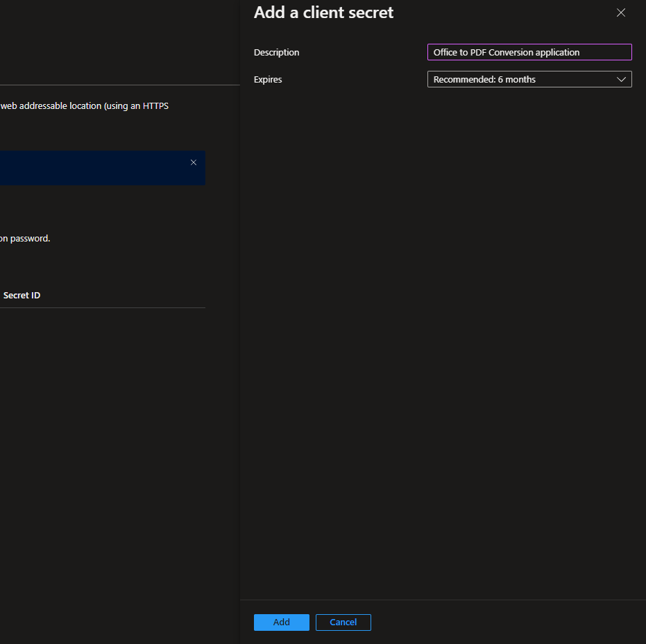Image resolution: width=646 pixels, height=644 pixels.
Task: Click the Expires field label
Action: [268, 79]
